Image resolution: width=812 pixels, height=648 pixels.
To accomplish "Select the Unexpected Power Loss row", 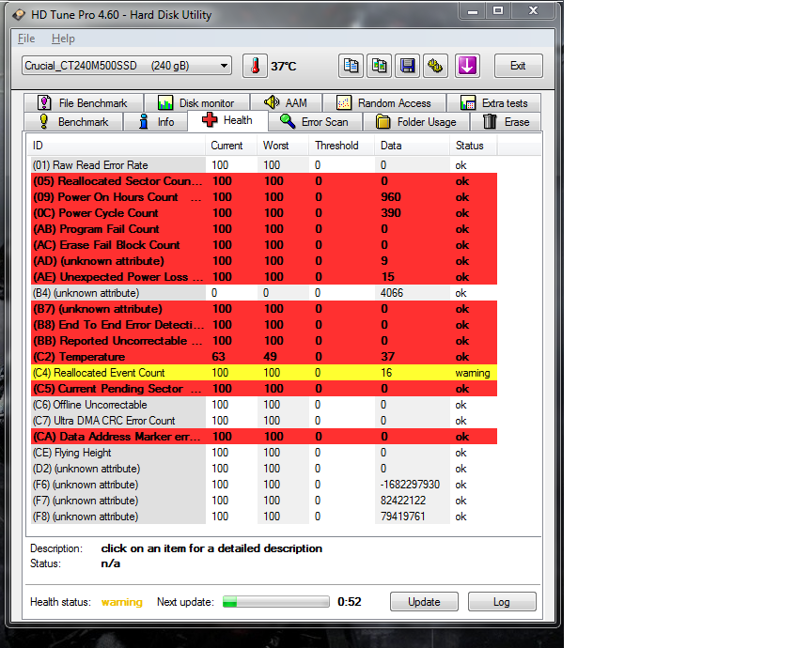I will [264, 277].
